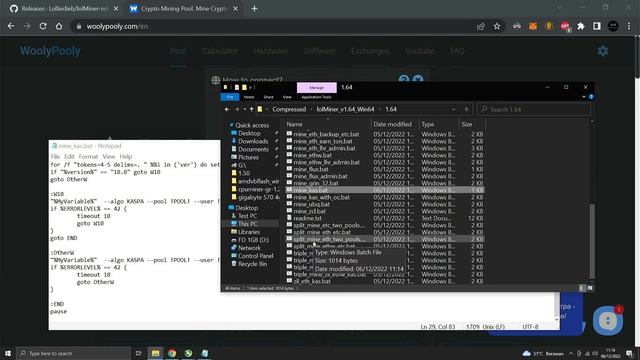Toggle the Chrome side panel icon
The height and width of the screenshot is (360, 640).
click(597, 26)
